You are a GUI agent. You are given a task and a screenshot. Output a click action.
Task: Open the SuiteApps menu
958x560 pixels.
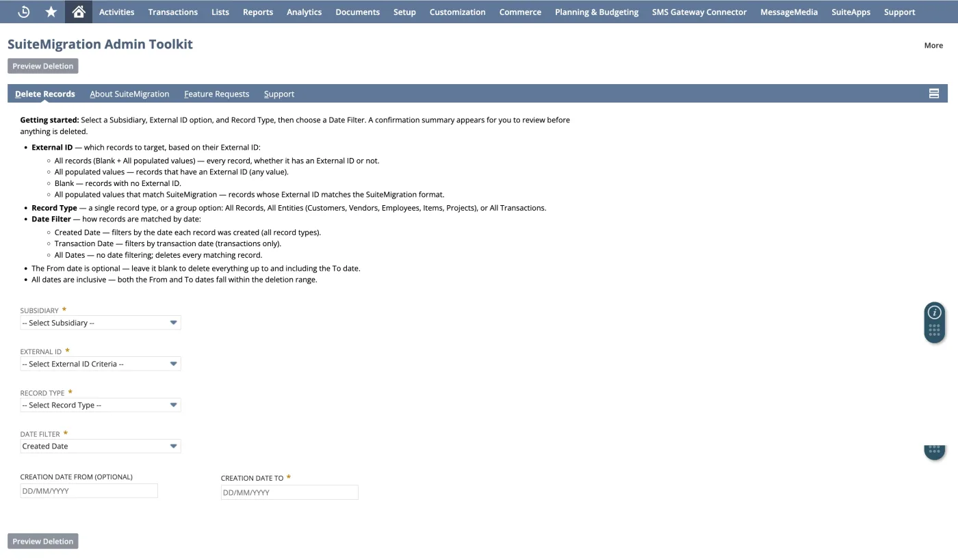(x=851, y=12)
